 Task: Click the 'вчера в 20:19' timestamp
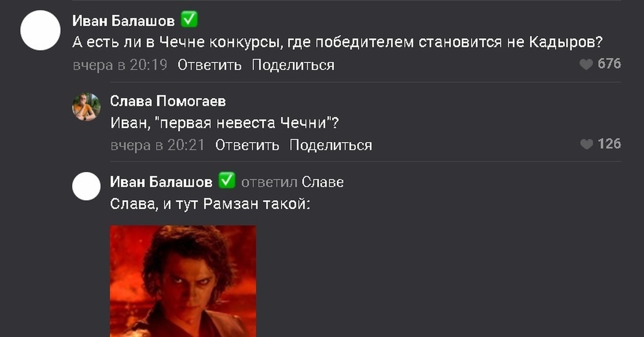pyautogui.click(x=120, y=65)
